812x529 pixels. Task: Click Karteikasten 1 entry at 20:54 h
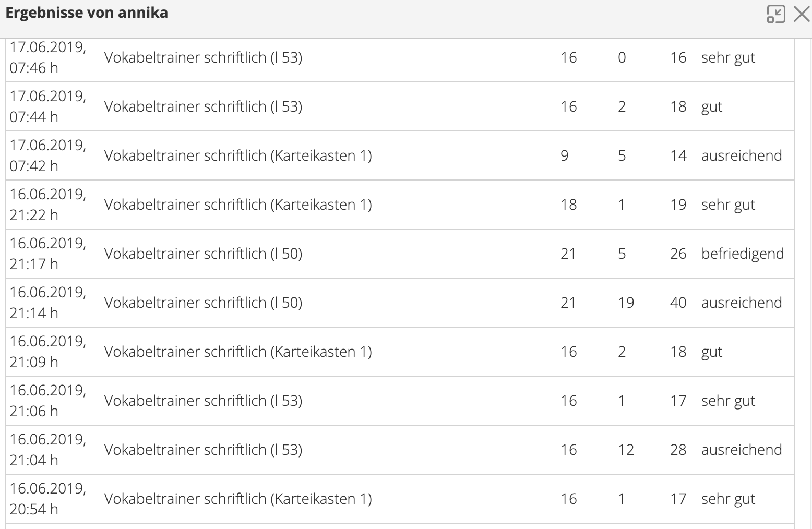click(238, 499)
